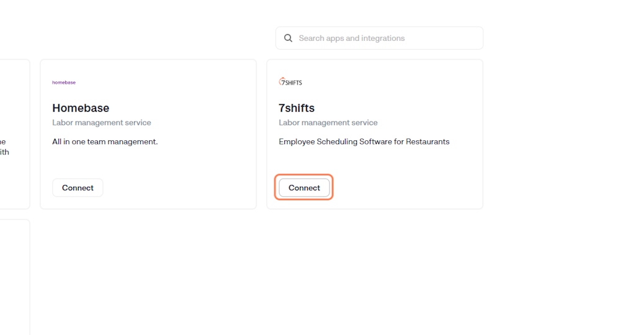Click the 7shifts logo
This screenshot has height=335, width=644.
click(290, 82)
